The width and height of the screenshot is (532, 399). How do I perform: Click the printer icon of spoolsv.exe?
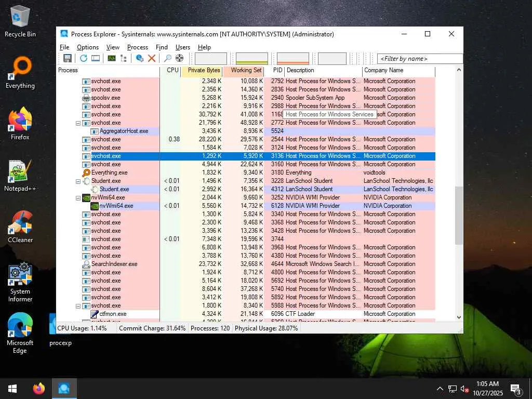(x=86, y=98)
